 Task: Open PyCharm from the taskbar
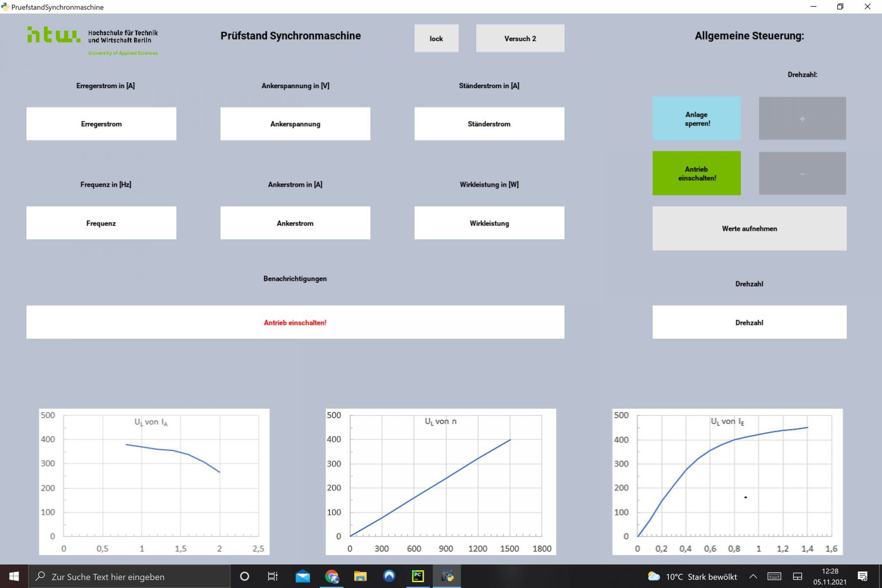pyautogui.click(x=418, y=576)
